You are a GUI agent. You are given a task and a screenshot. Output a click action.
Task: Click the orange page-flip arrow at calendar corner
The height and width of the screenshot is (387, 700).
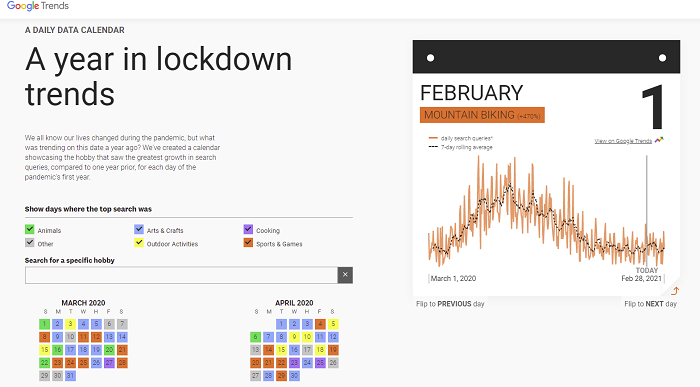[x=675, y=291]
